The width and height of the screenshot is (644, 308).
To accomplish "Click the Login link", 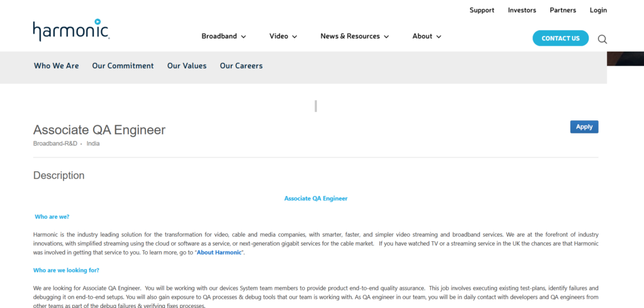I will (x=598, y=10).
